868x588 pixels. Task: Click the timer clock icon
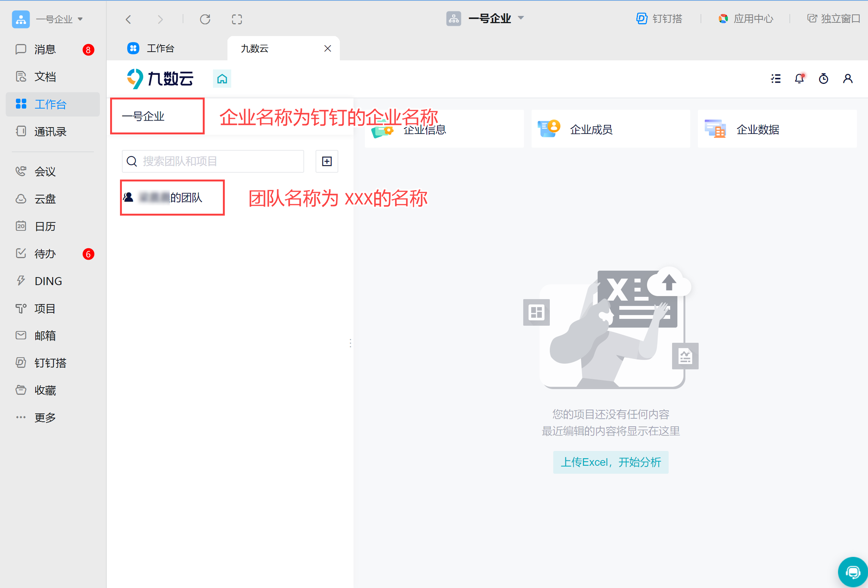pyautogui.click(x=823, y=79)
